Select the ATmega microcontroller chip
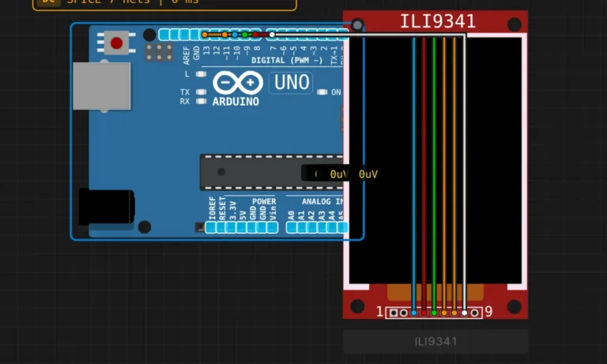This screenshot has height=364, width=607. click(x=271, y=172)
